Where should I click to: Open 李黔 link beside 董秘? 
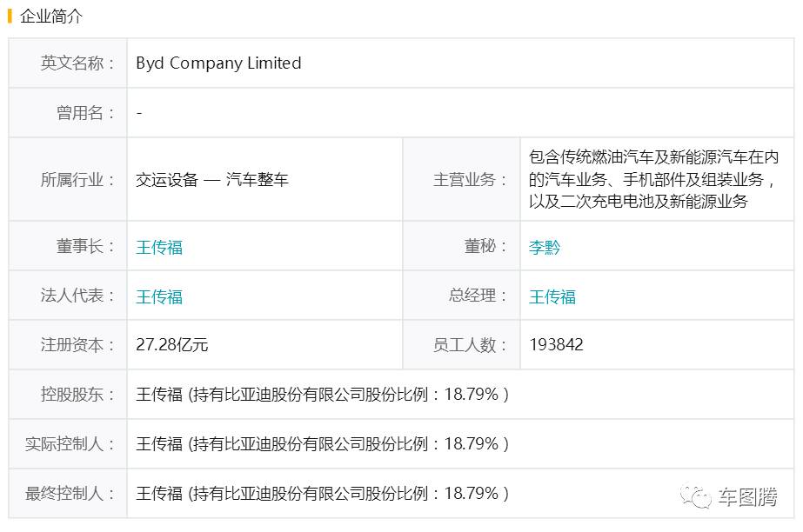tap(545, 247)
